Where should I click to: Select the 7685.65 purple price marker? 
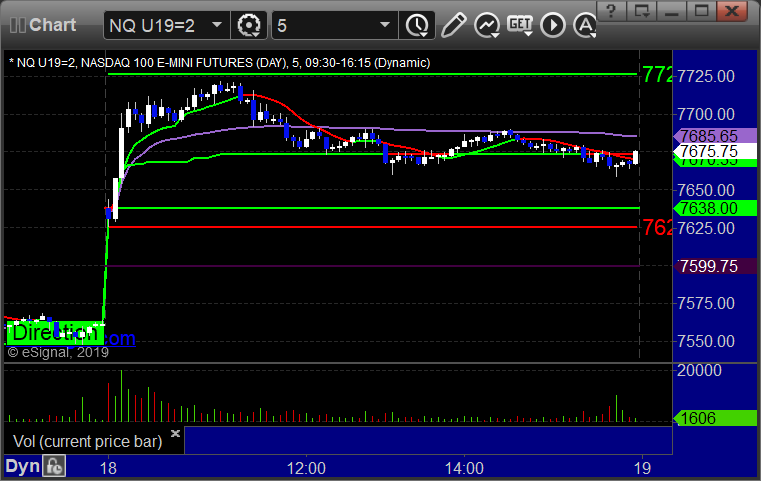click(715, 136)
